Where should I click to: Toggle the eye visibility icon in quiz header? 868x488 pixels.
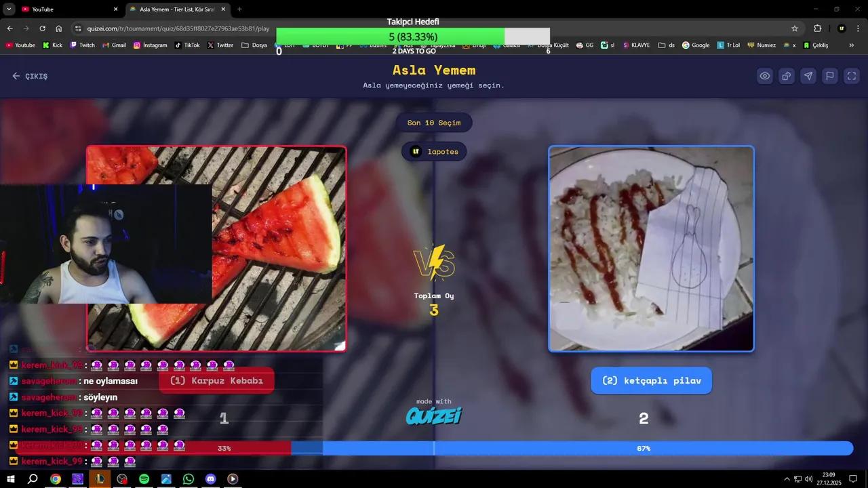(765, 76)
